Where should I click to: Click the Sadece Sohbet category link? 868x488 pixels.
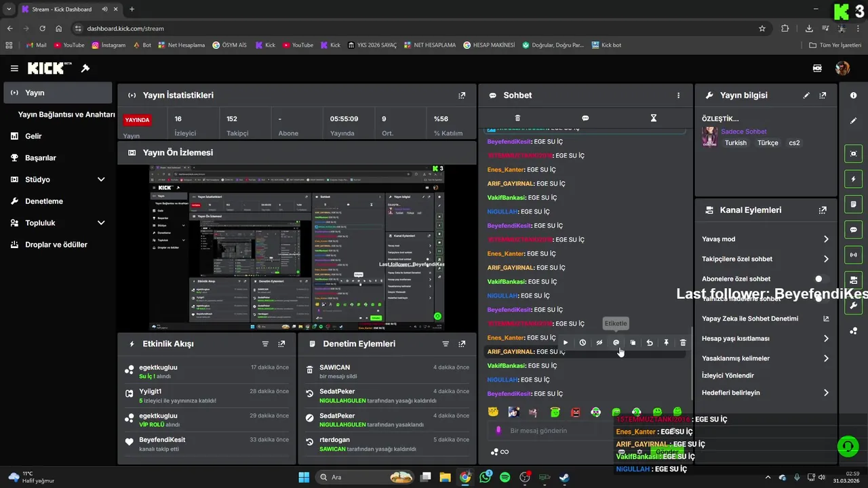tap(744, 131)
